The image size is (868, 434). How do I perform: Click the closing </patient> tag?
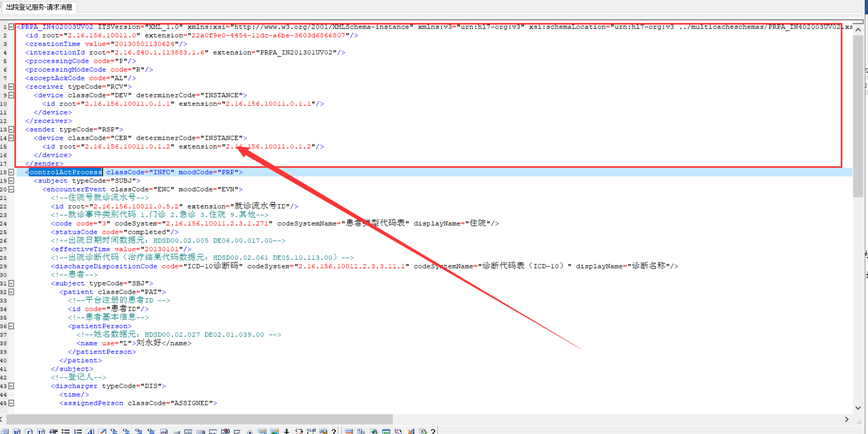80,360
